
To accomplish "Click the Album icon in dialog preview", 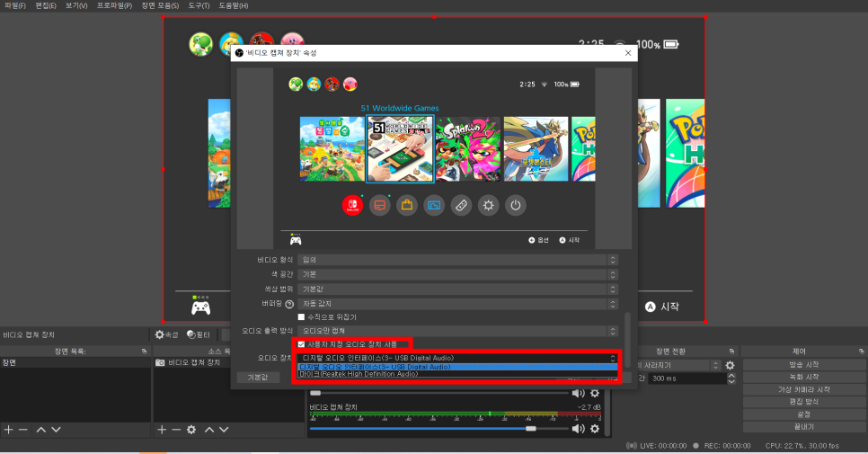I will (x=434, y=205).
